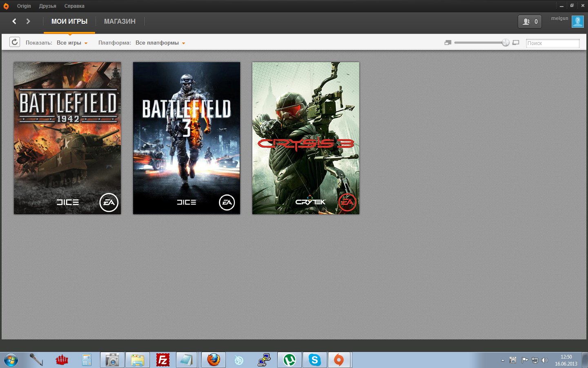This screenshot has height=368, width=588.
Task: Switch to Firefox in the taskbar
Action: pos(214,360)
